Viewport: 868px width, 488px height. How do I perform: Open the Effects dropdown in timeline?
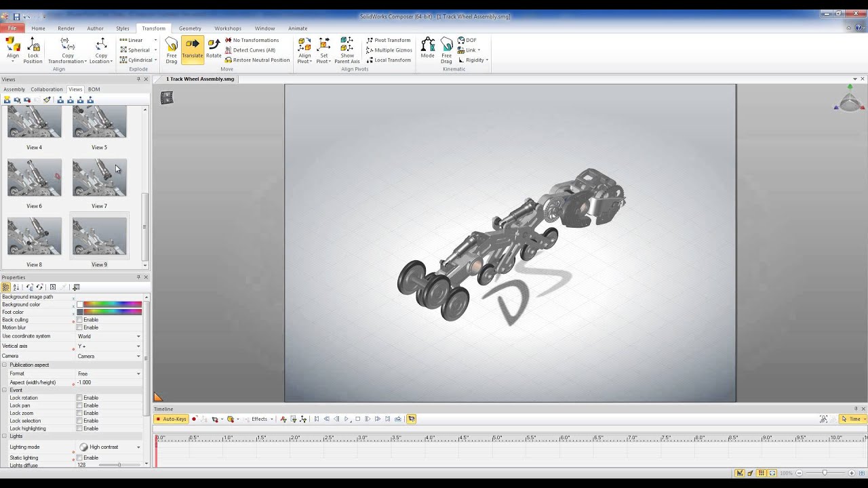[262, 419]
